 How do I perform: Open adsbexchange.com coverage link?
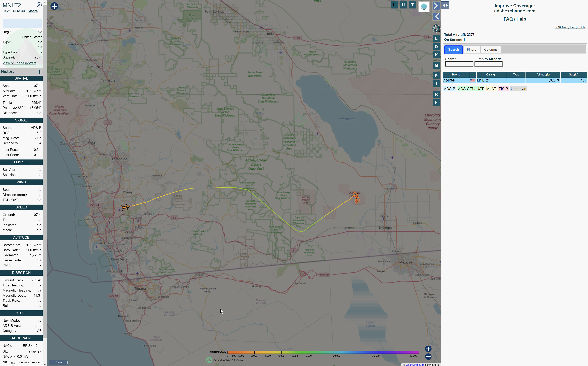pyautogui.click(x=515, y=11)
